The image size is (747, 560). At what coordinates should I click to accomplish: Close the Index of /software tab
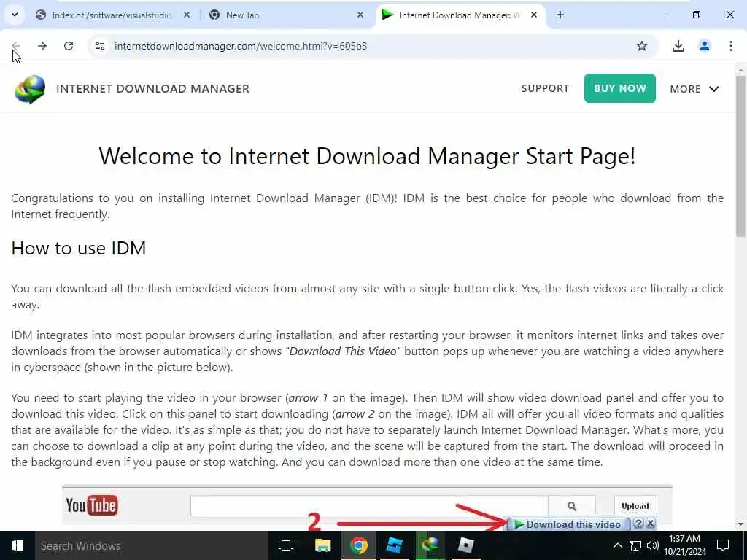(x=187, y=15)
